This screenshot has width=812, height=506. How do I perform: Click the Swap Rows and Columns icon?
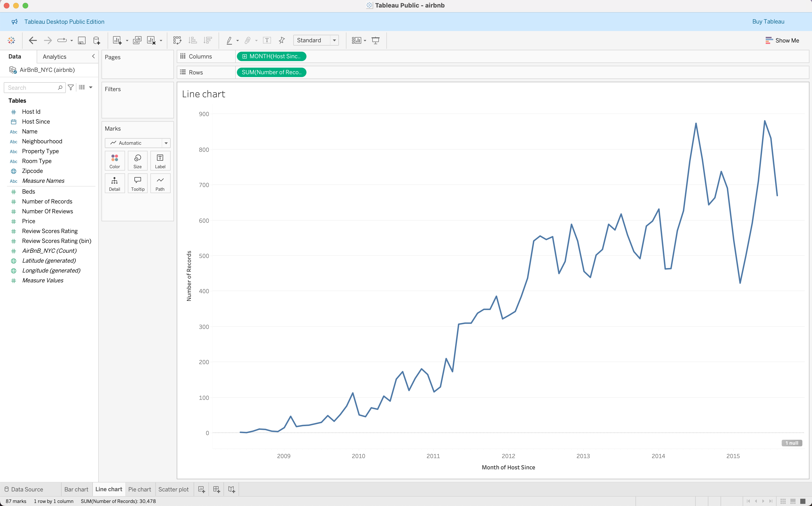coord(177,40)
